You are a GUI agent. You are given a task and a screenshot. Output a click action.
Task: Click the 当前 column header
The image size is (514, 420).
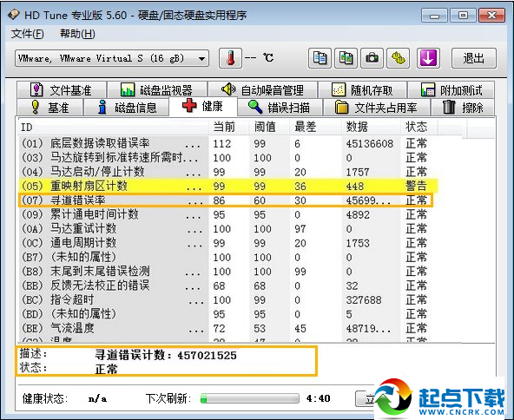[x=229, y=127]
